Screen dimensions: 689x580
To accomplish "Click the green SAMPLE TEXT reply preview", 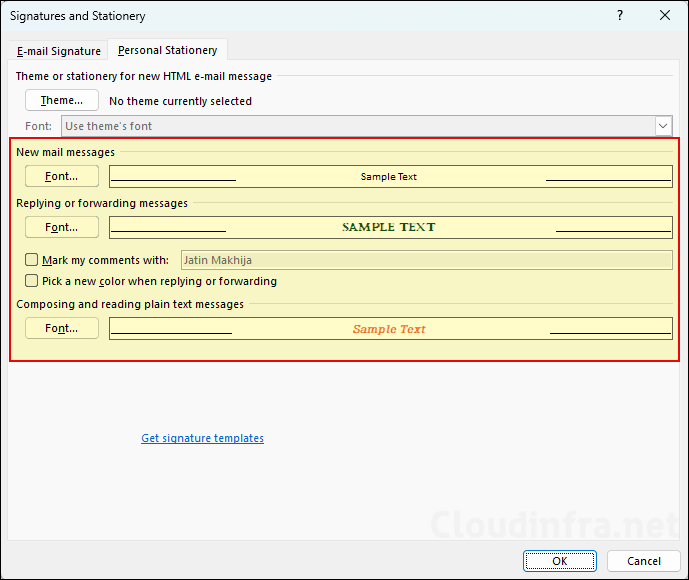I will pos(391,227).
